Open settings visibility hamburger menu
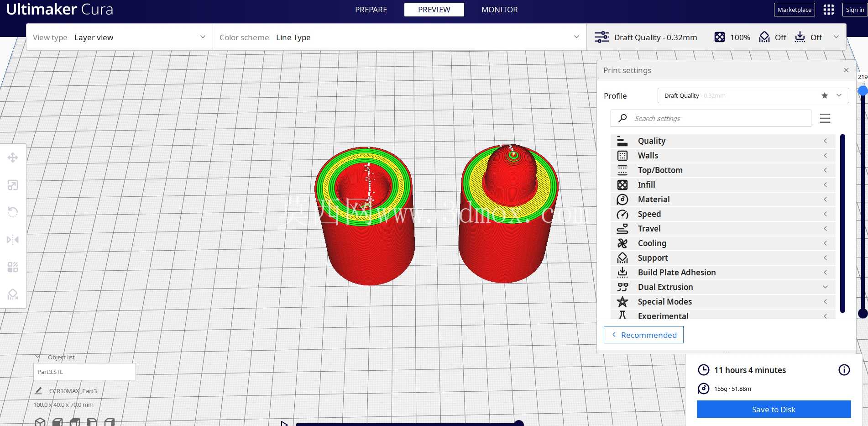This screenshot has height=426, width=868. tap(825, 118)
